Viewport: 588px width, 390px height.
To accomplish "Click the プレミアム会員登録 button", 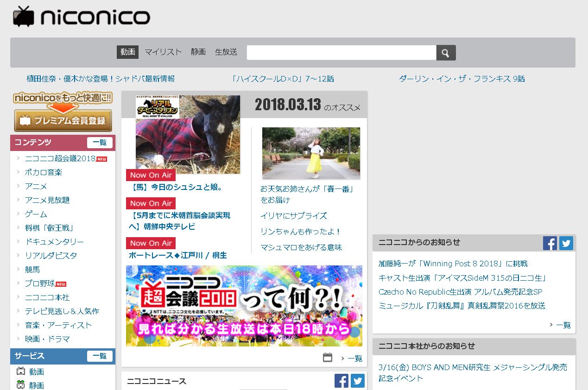I will [x=63, y=120].
